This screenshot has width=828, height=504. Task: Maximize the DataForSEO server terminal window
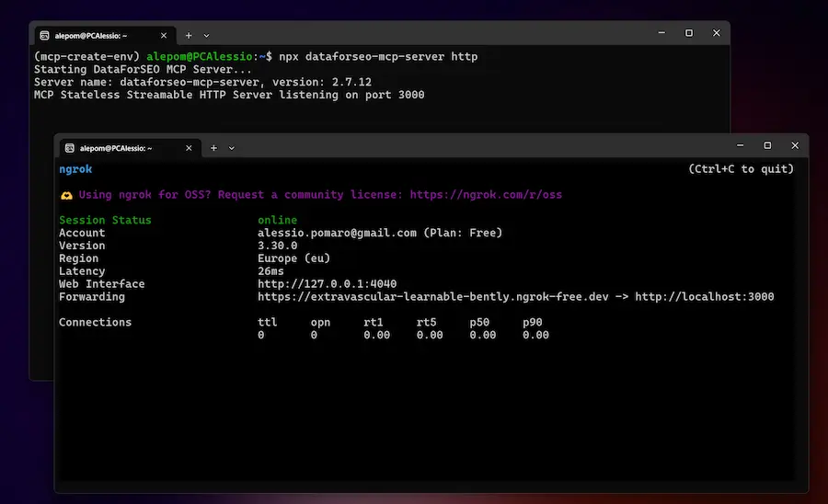click(689, 33)
